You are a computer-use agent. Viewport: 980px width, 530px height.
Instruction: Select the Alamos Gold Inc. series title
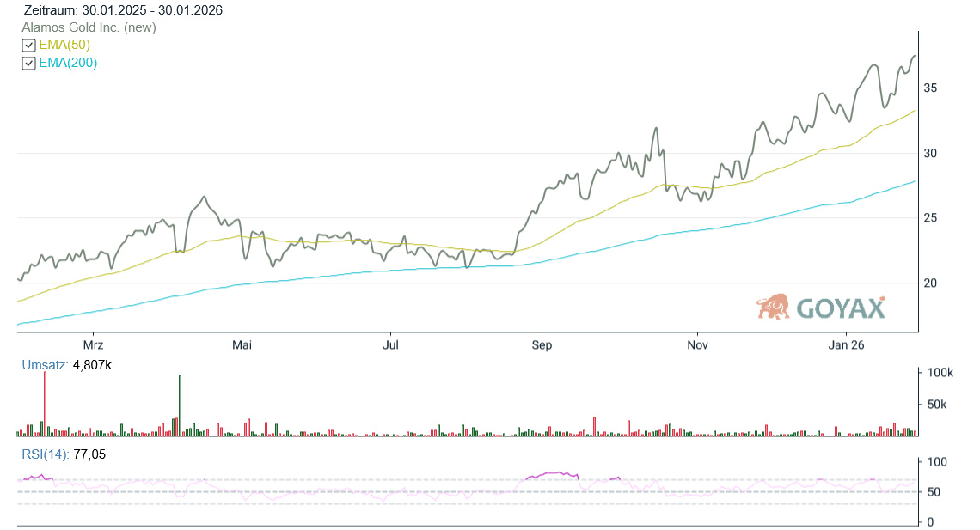point(89,27)
